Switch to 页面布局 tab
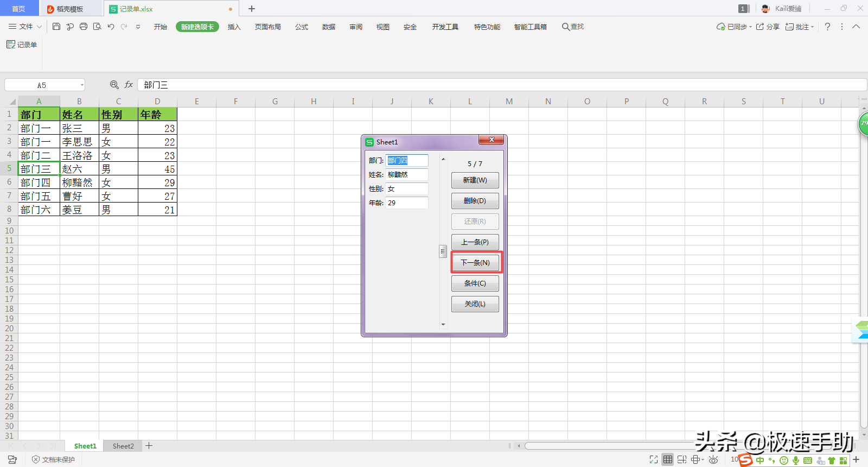868x467 pixels. 268,27
